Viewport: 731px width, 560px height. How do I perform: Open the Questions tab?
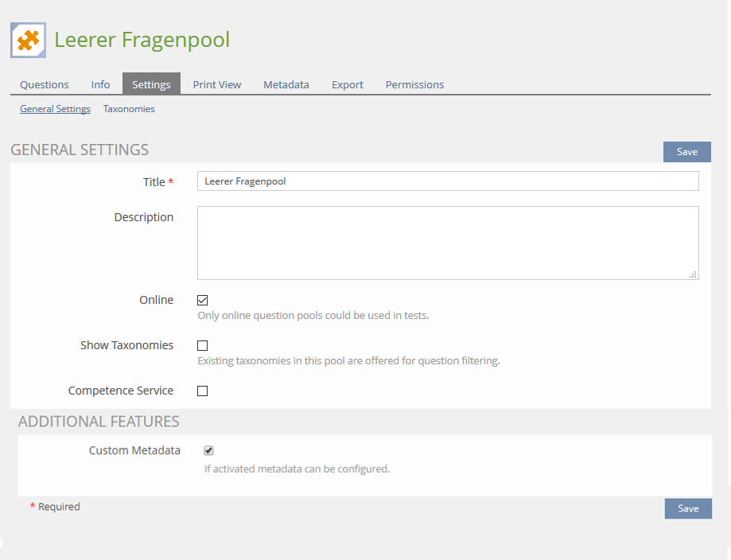click(x=45, y=84)
